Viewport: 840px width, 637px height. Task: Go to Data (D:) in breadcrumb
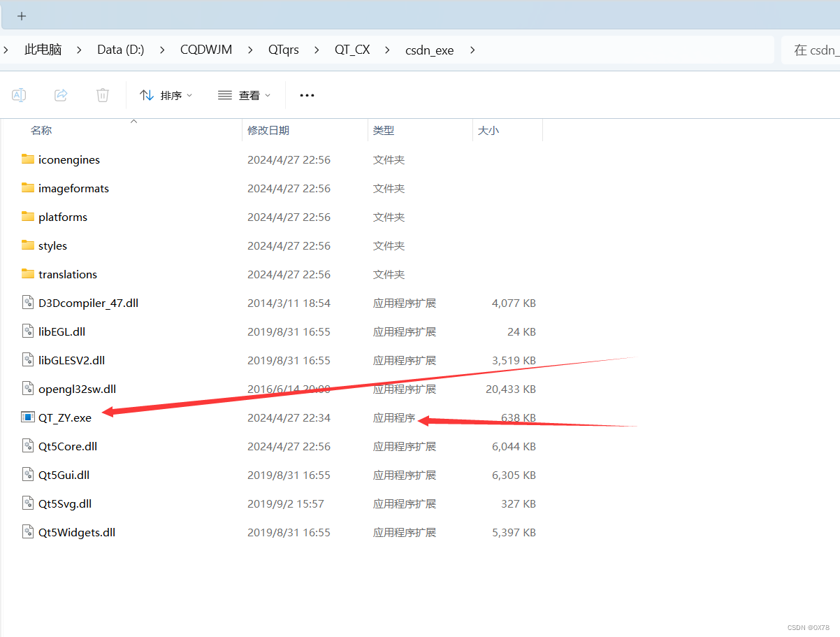(x=121, y=50)
